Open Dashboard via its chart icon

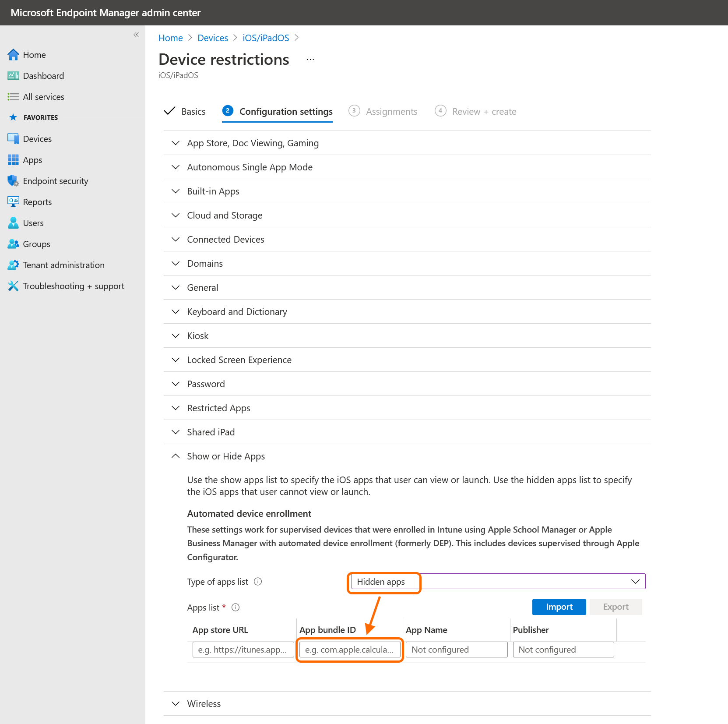tap(13, 76)
